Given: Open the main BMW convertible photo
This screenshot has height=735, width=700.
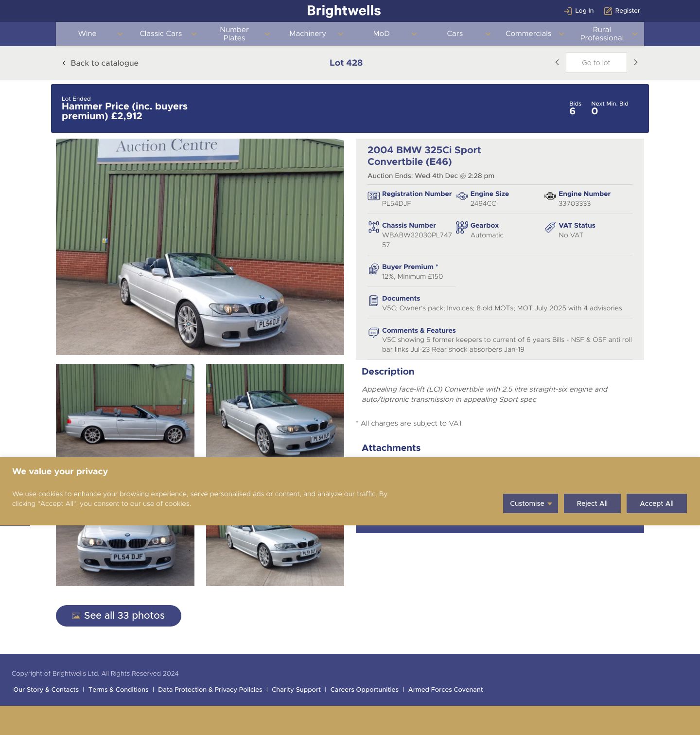Looking at the screenshot, I should 200,247.
